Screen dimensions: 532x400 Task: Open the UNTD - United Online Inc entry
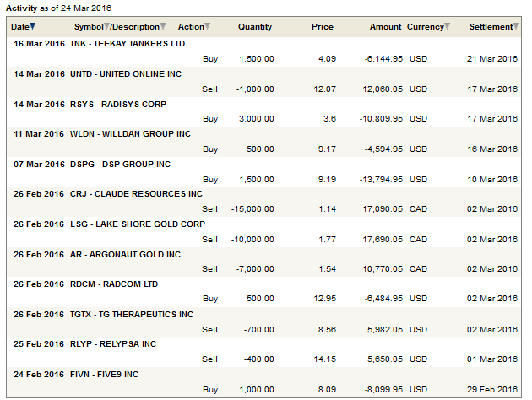[125, 74]
